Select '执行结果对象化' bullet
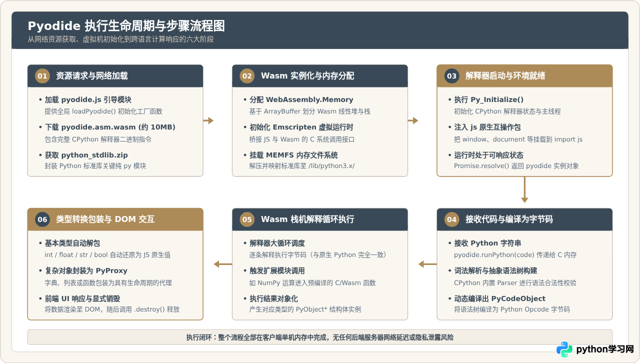 270,298
